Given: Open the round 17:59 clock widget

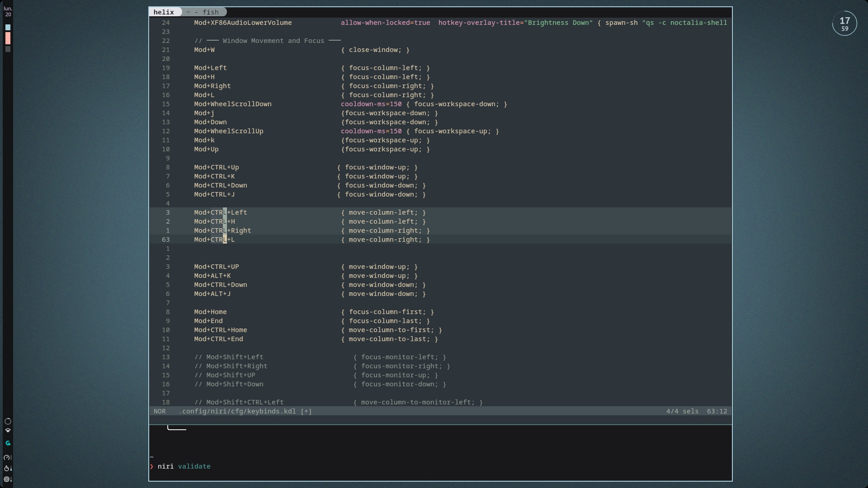Looking at the screenshot, I should (844, 23).
